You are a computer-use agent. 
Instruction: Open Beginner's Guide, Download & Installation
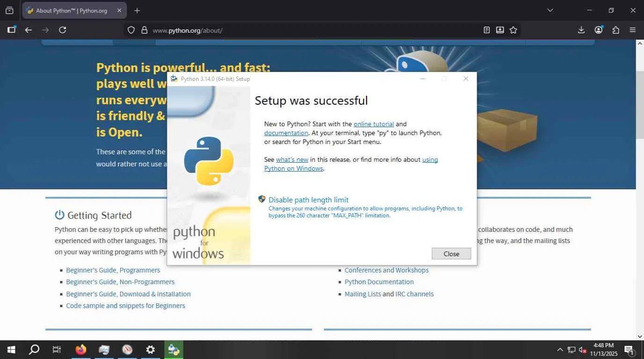(128, 294)
